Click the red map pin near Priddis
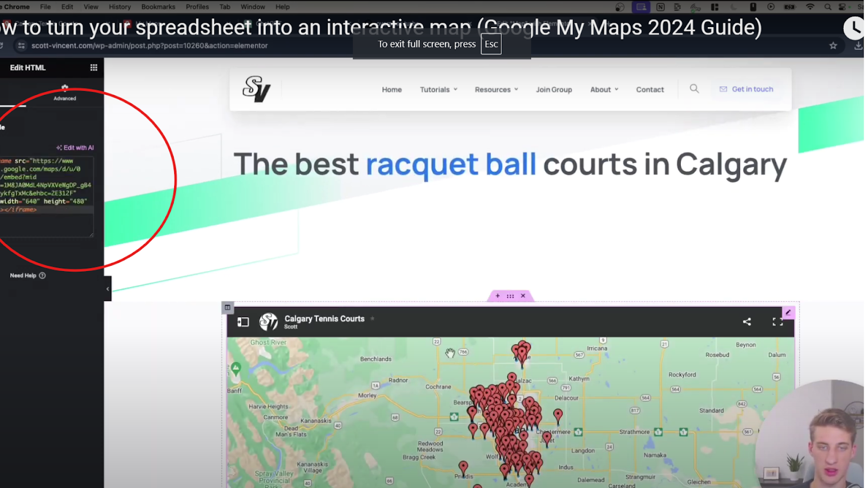 (x=463, y=467)
